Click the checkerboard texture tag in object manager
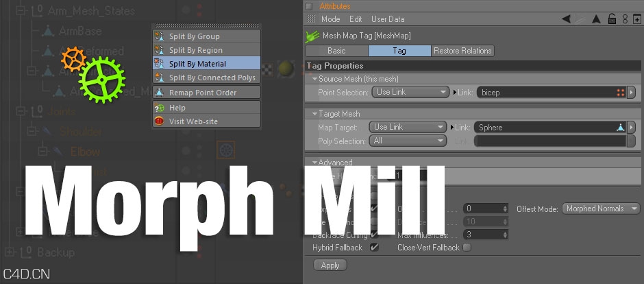Image resolution: width=644 pixels, height=284 pixels. click(267, 69)
